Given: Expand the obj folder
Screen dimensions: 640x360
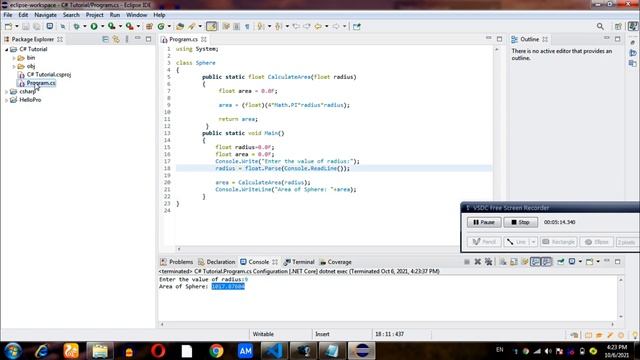Looking at the screenshot, I should click(x=14, y=67).
